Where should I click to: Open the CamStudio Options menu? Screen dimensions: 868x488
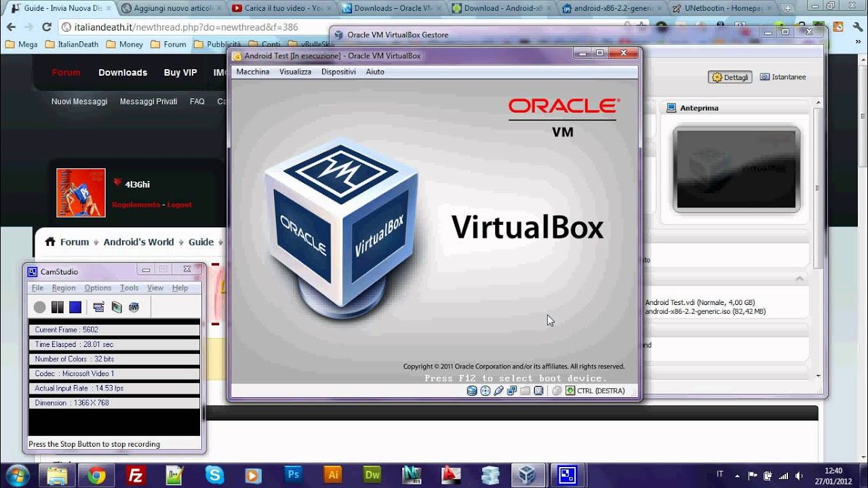98,288
